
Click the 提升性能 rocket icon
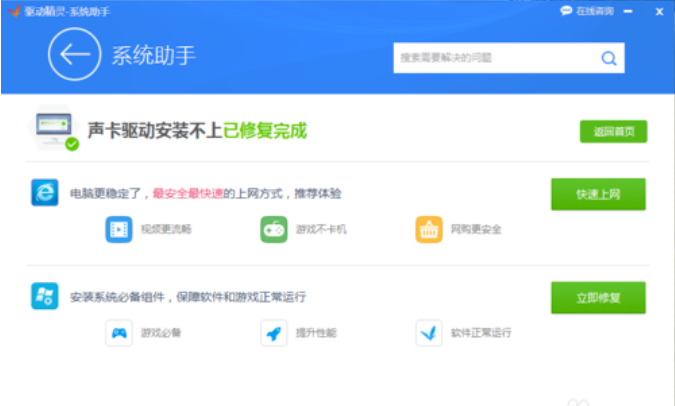click(x=274, y=332)
